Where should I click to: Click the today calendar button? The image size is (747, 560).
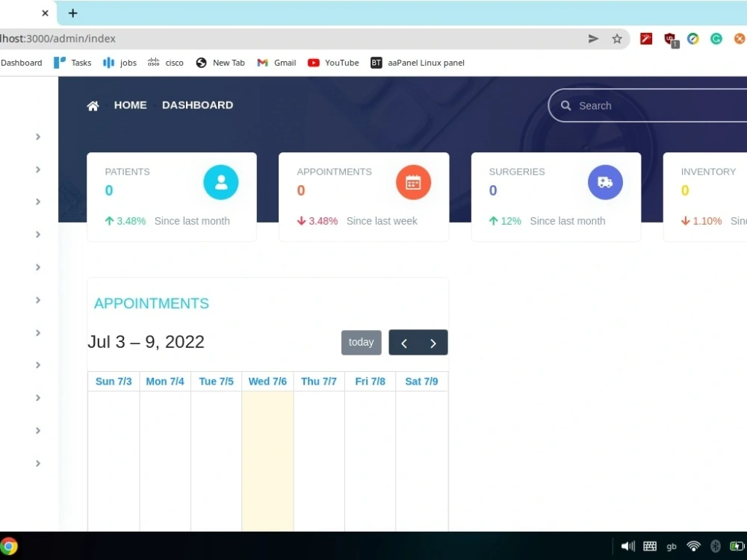[361, 343]
